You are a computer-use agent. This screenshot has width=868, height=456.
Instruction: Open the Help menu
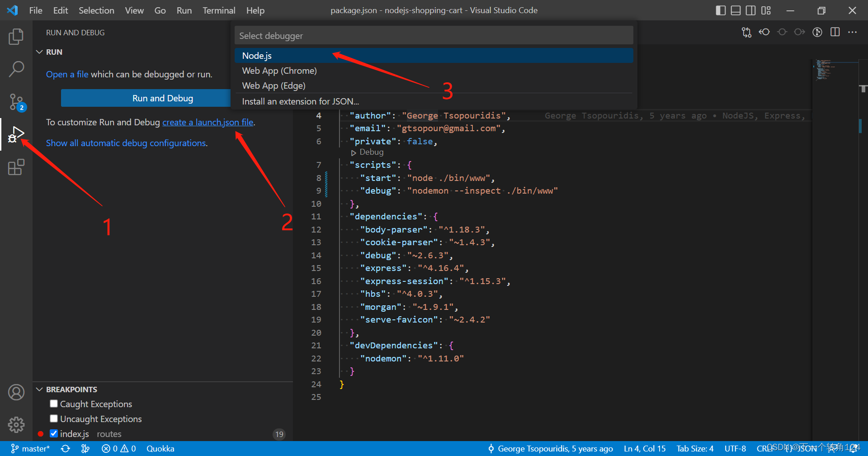click(255, 10)
